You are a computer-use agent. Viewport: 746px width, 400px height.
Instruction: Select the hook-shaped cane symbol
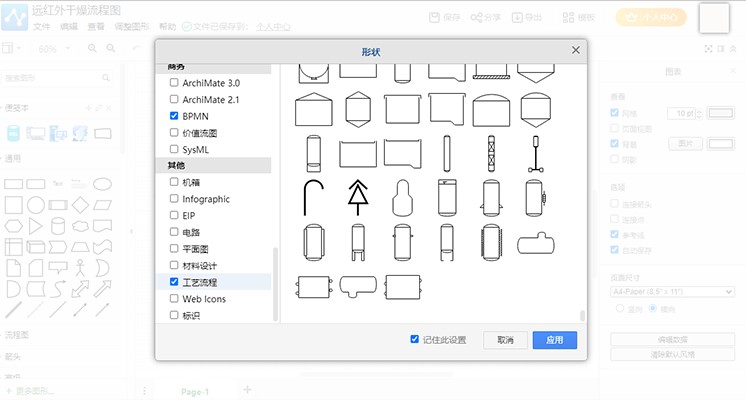314,198
